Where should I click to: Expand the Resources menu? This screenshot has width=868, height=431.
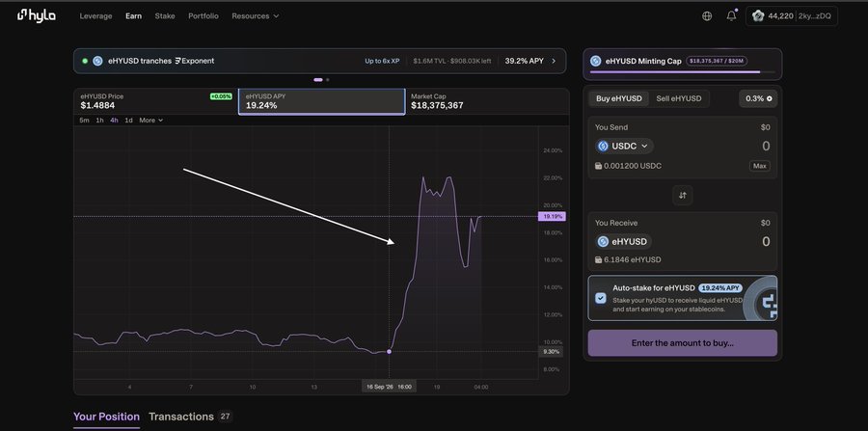pyautogui.click(x=256, y=16)
